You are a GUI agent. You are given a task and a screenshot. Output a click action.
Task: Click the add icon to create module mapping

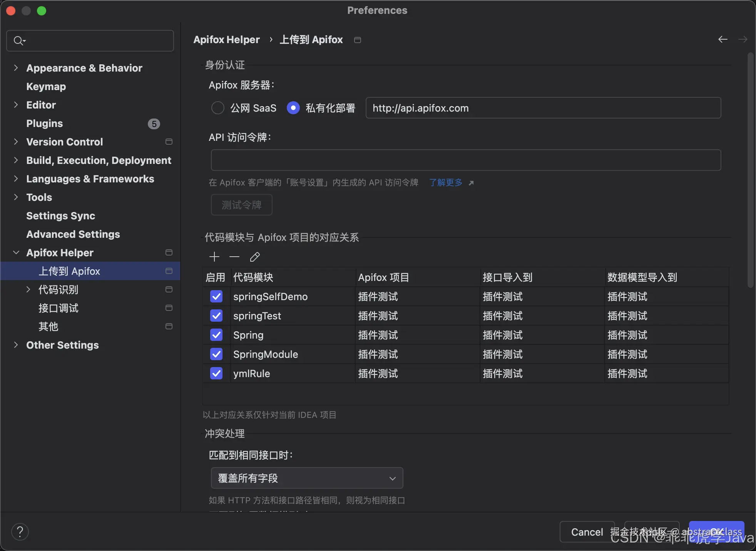(214, 257)
